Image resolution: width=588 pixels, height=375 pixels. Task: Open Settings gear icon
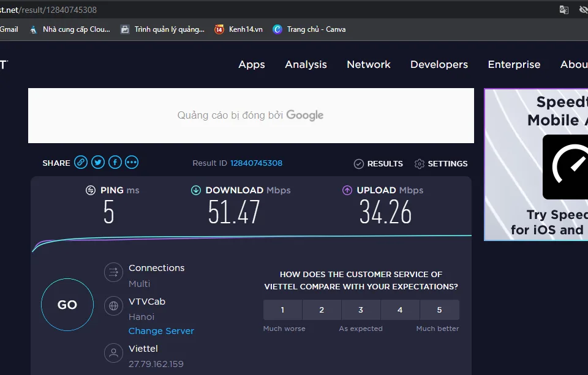420,164
